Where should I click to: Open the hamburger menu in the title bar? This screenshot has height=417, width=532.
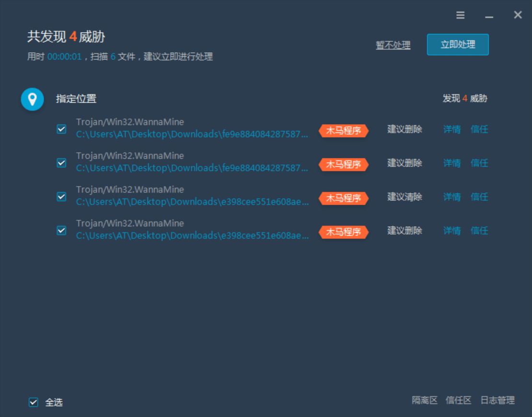click(460, 15)
